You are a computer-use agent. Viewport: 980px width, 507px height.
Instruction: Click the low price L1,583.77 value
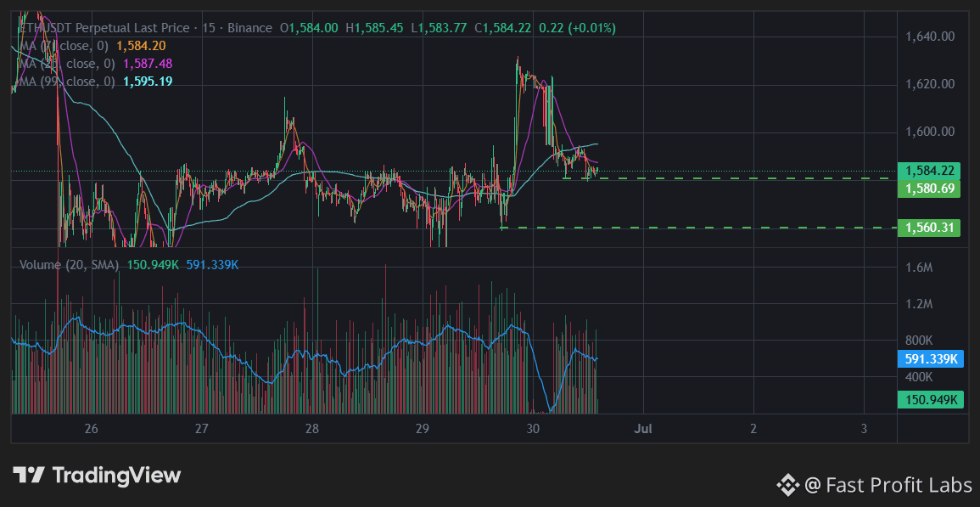coord(439,28)
